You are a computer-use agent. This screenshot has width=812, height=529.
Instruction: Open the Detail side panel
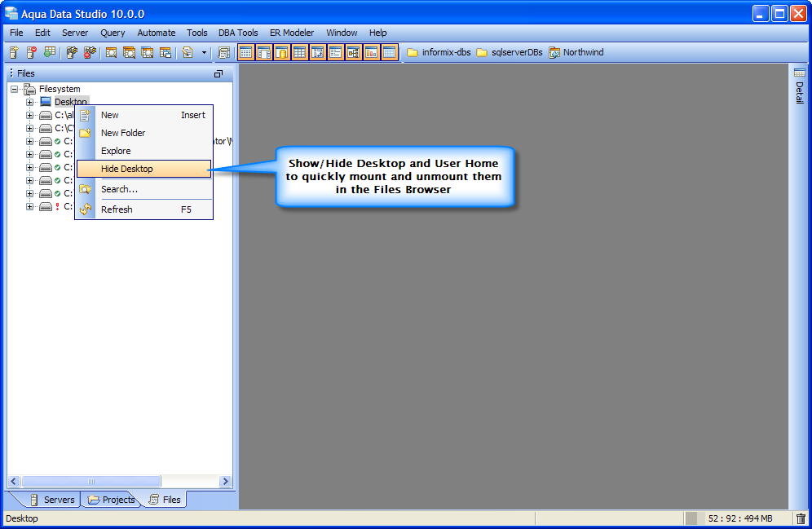click(800, 86)
